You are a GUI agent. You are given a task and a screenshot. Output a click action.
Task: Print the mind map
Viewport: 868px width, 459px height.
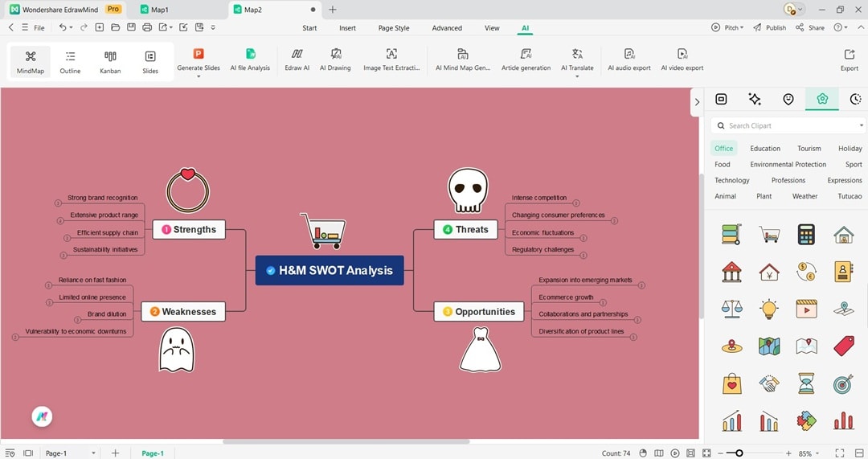point(147,27)
